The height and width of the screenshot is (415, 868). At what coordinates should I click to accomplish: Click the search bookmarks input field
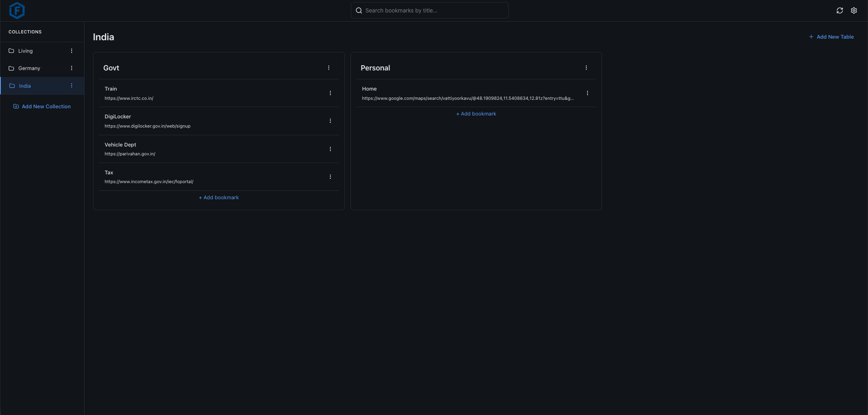coord(429,10)
